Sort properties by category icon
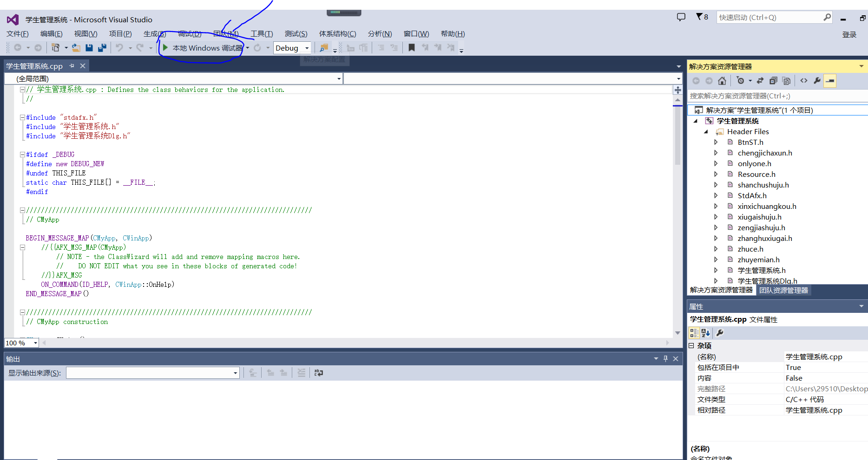The height and width of the screenshot is (460, 868). [x=694, y=333]
